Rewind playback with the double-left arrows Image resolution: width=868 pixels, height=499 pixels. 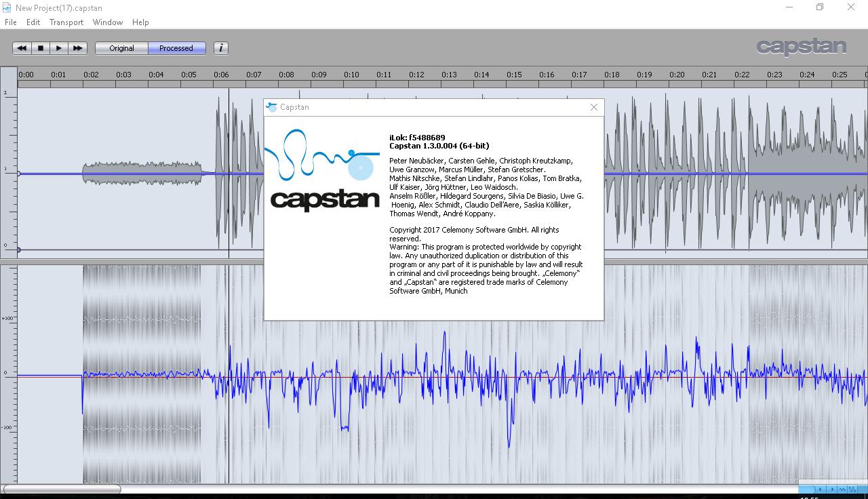(22, 48)
